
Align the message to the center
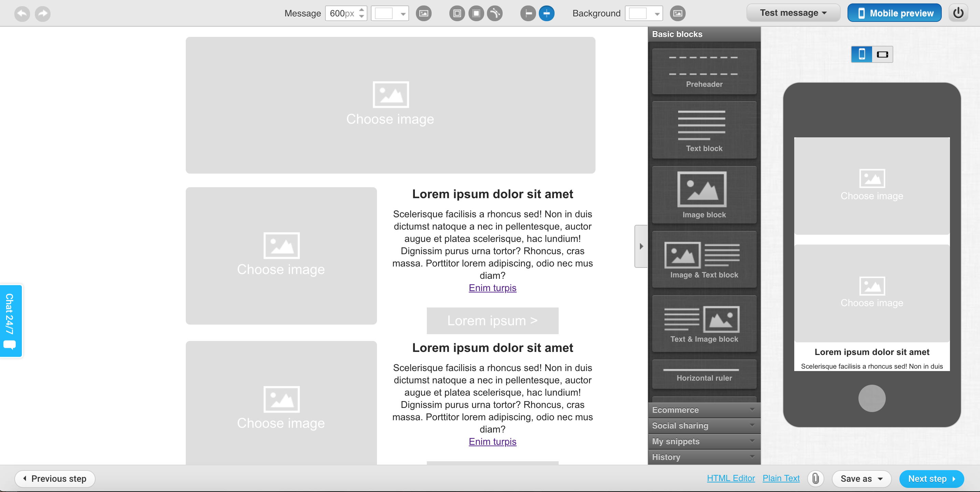547,14
